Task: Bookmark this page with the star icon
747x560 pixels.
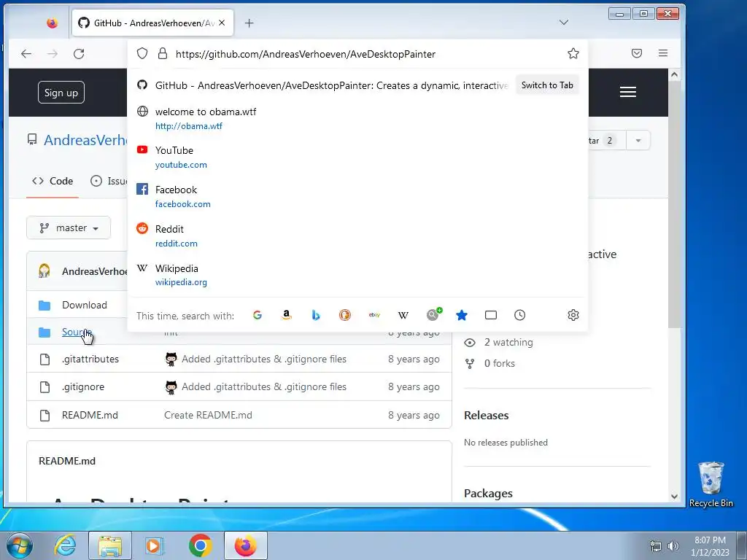Action: click(x=573, y=53)
